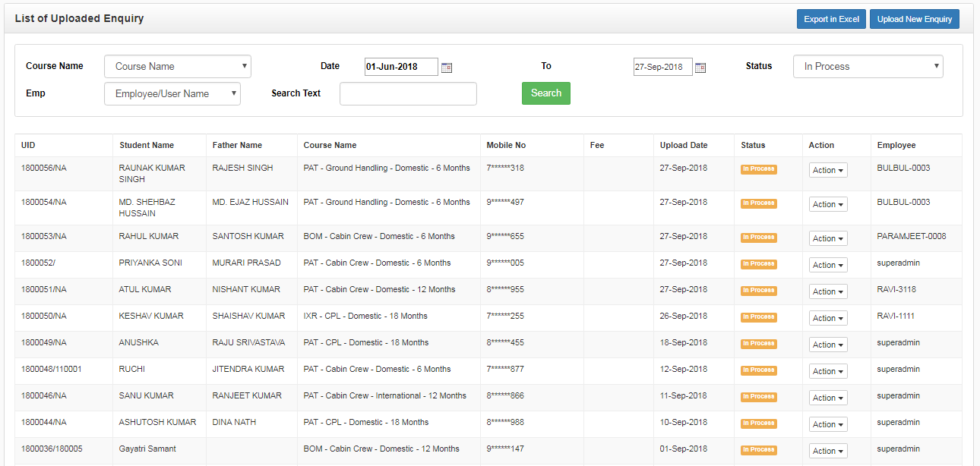Open Action dropdown for RAUNAK KUMAR SINGH
This screenshot has height=466, width=980.
click(828, 170)
